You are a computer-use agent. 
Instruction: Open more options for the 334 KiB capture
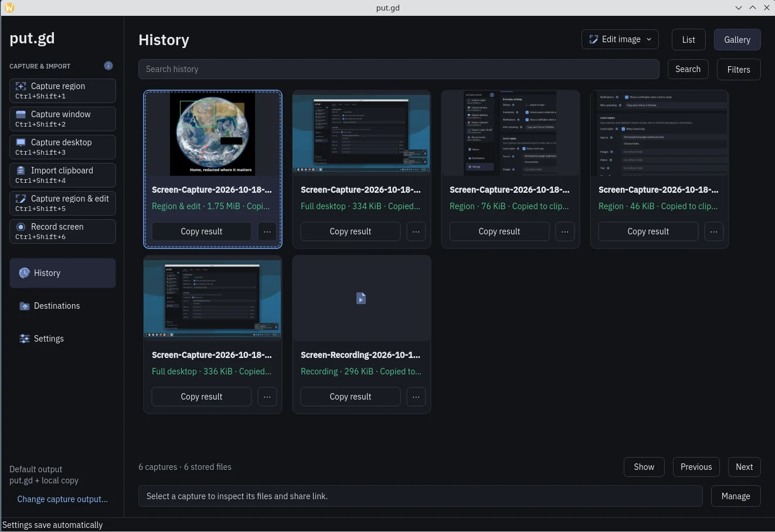pos(416,231)
